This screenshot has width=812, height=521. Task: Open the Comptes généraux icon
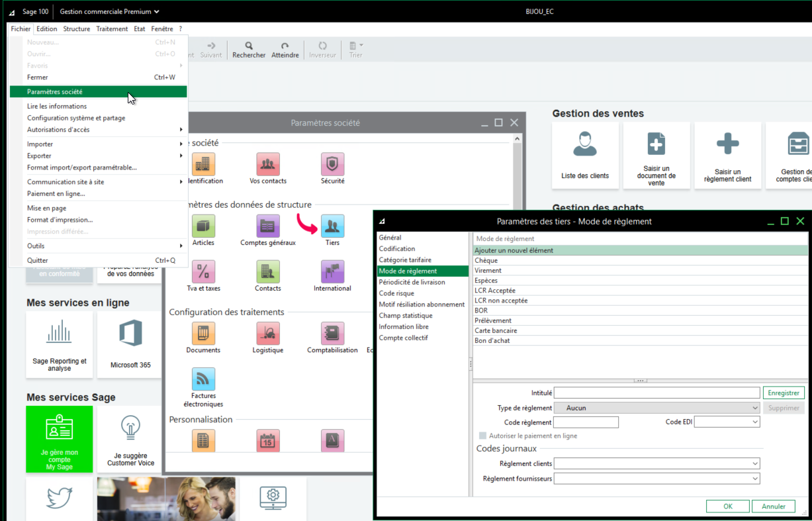pos(267,226)
